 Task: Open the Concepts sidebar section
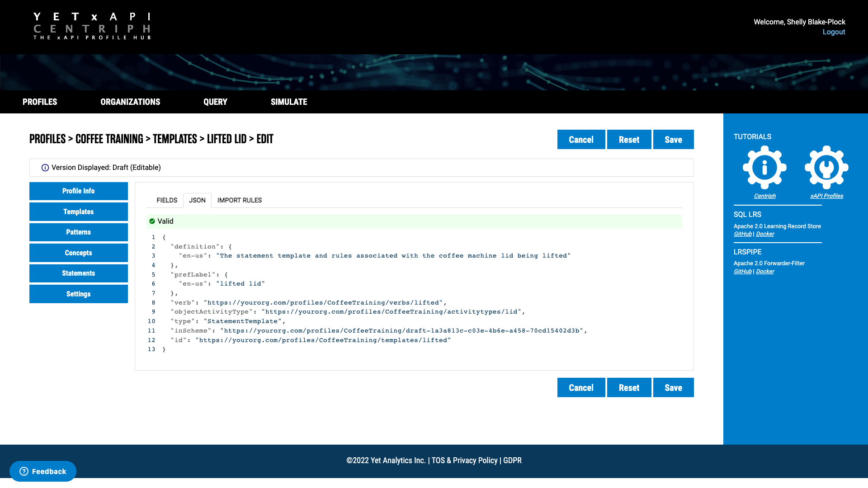click(79, 253)
